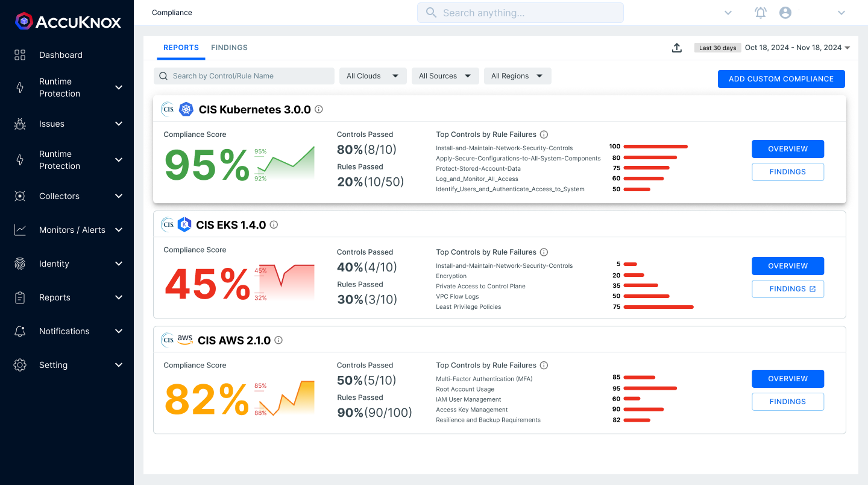Open OVERVIEW for CIS Kubernetes 3.0.0
This screenshot has height=485, width=868.
(788, 149)
